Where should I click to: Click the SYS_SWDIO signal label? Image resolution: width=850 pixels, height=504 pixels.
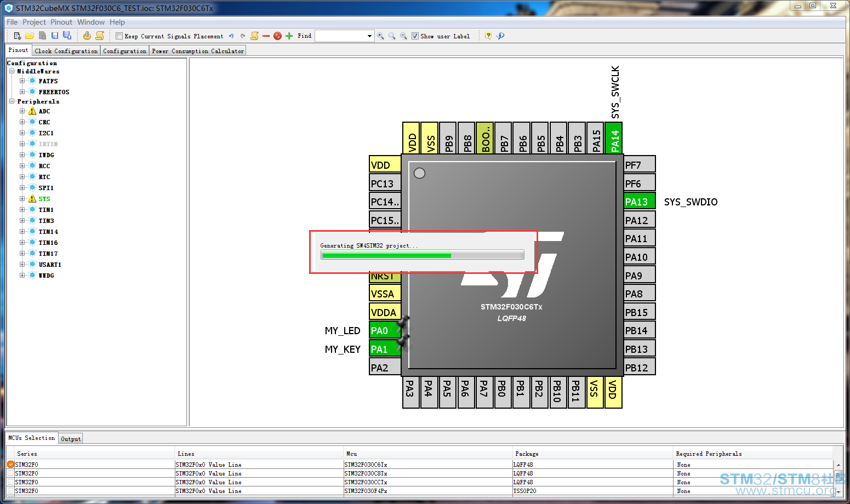click(x=691, y=202)
